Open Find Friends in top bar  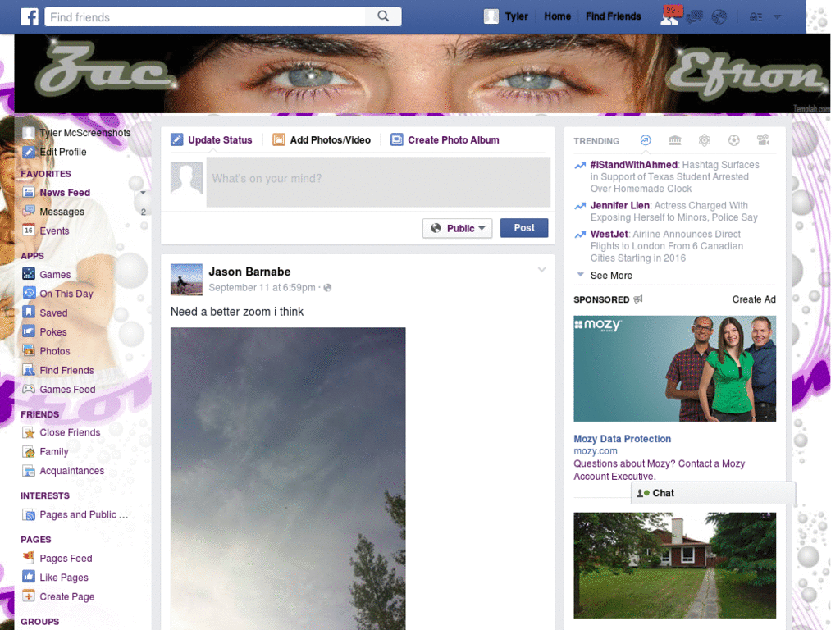click(613, 16)
